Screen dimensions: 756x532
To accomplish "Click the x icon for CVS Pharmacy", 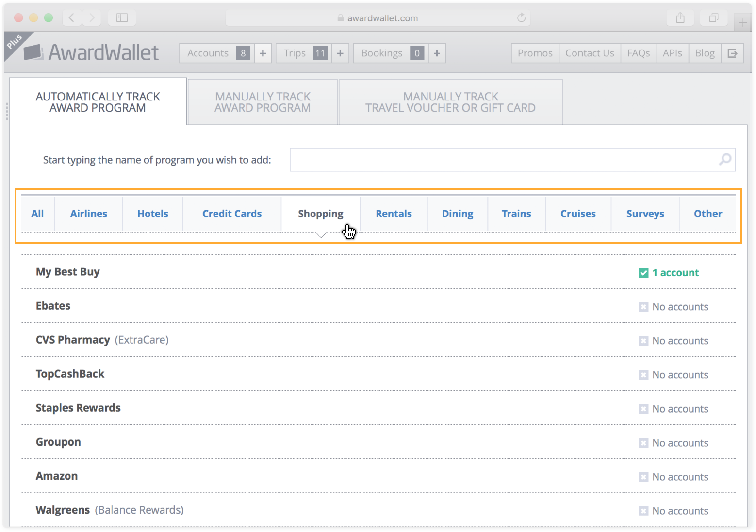I will [x=643, y=341].
